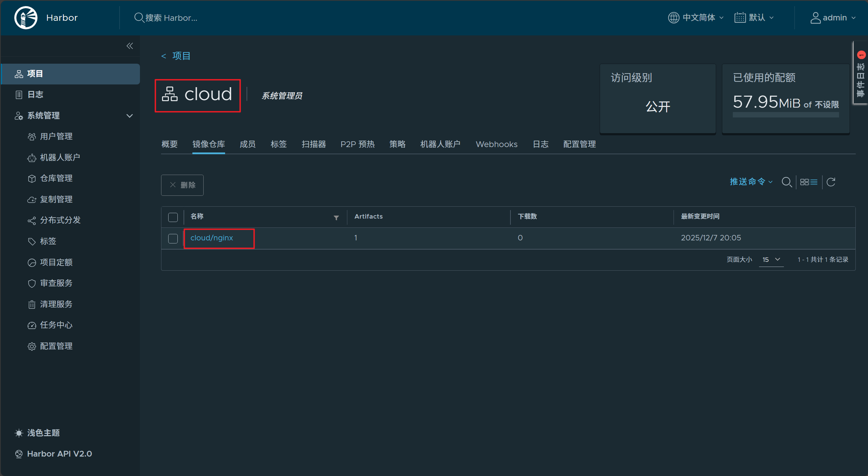Screen dimensions: 868x476
Task: Switch to the 成员 tab
Action: click(x=248, y=144)
